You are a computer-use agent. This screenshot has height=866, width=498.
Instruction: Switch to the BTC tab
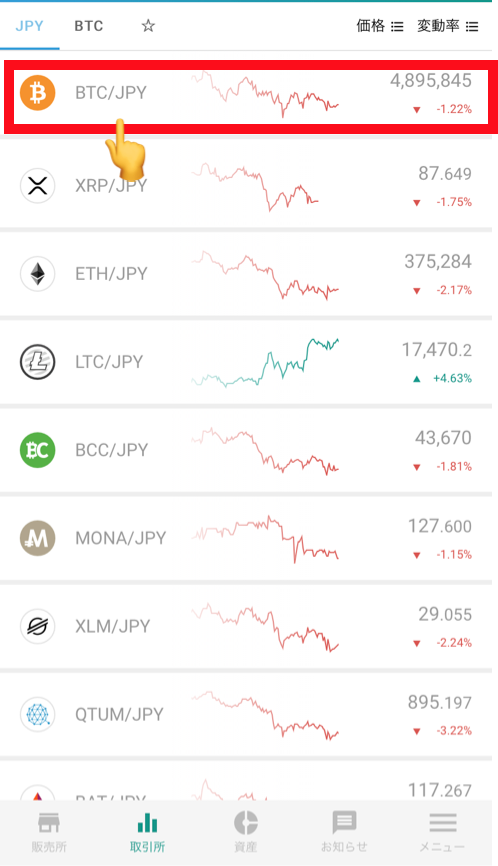(89, 26)
